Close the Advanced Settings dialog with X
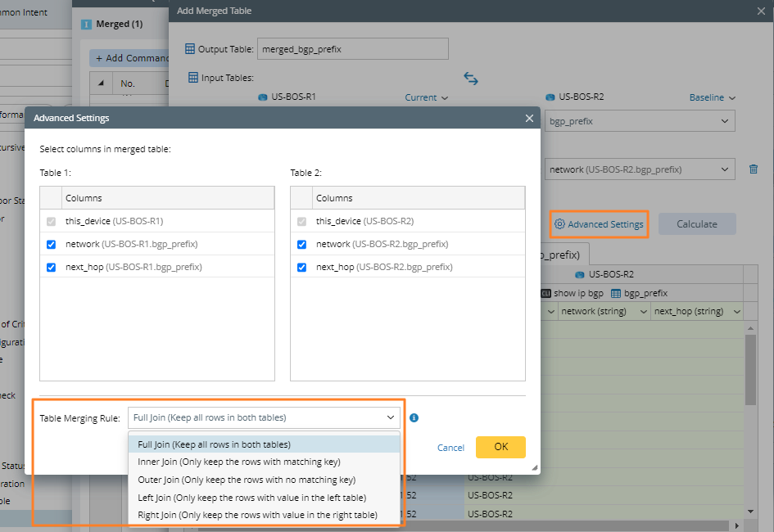This screenshot has width=774, height=532. coord(529,118)
